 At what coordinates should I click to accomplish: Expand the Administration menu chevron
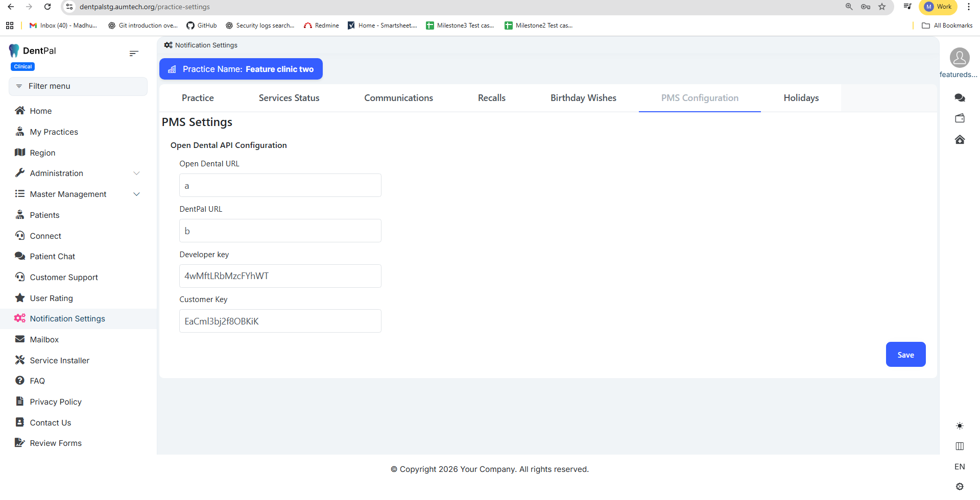tap(136, 173)
